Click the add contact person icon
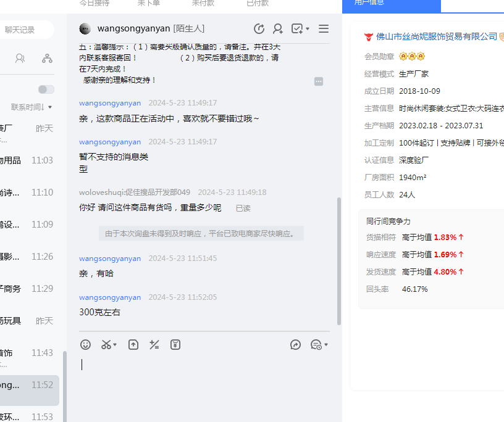Image resolution: width=504 pixels, height=422 pixels. click(x=278, y=29)
